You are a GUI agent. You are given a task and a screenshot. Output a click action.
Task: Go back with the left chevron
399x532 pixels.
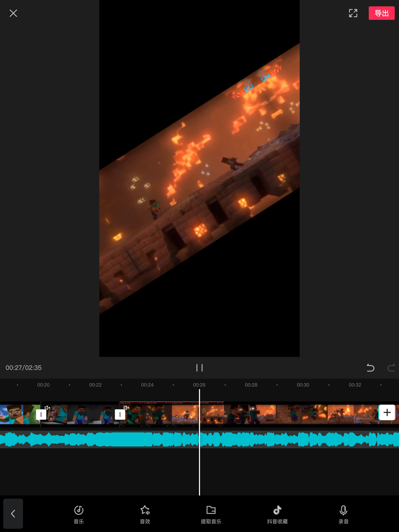[13, 514]
